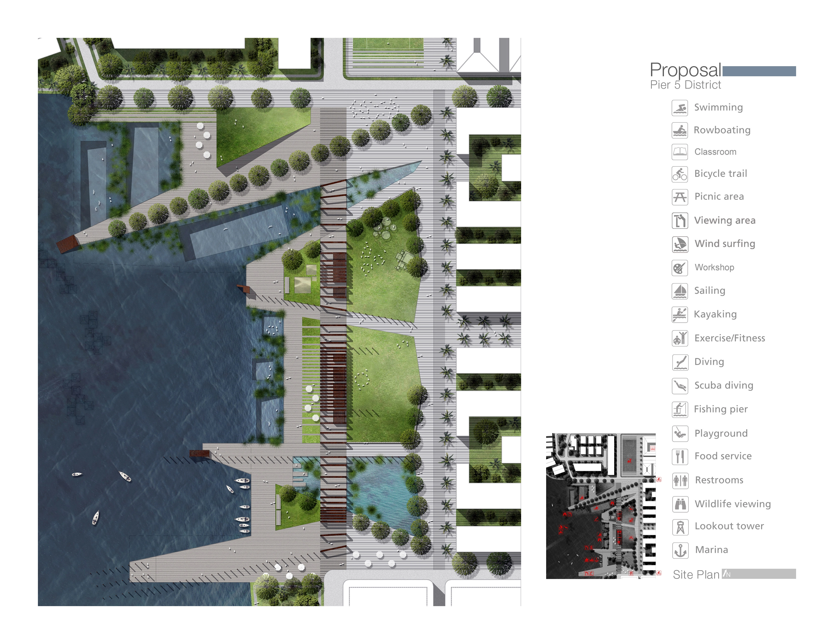The height and width of the screenshot is (644, 834).
Task: Click the 'Workshop' legend label
Action: click(x=714, y=267)
